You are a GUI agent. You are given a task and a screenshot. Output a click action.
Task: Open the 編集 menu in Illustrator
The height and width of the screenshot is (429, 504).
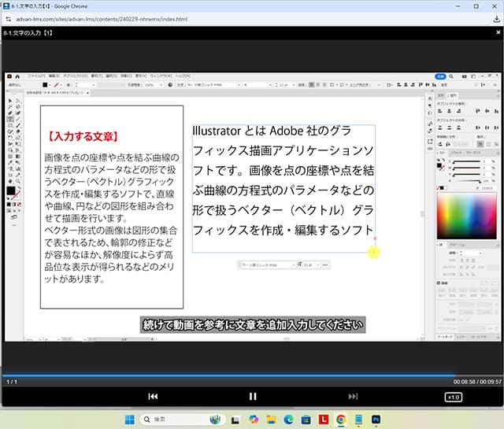(x=54, y=76)
